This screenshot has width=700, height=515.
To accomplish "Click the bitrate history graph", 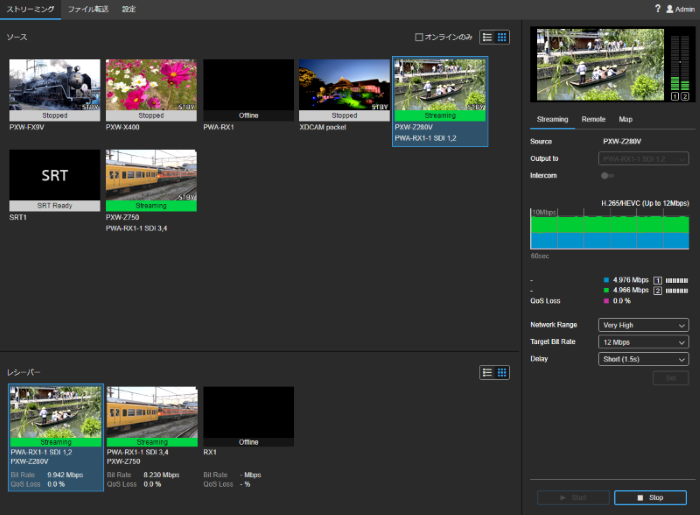I will (x=609, y=229).
